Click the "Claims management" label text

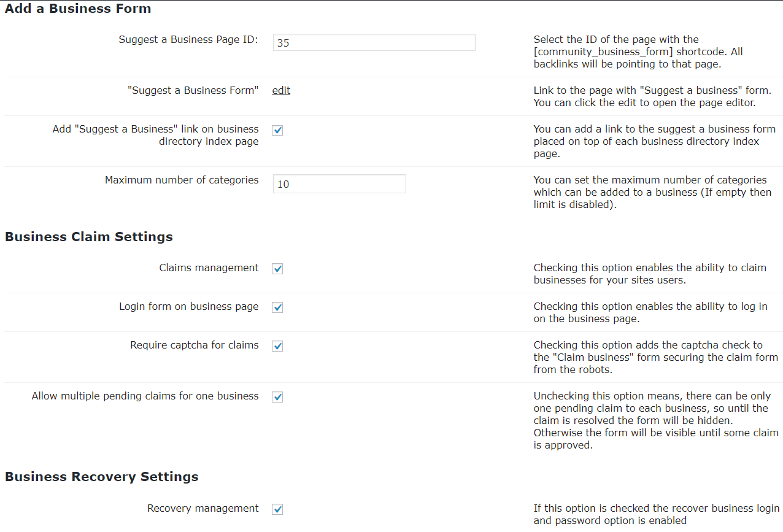pos(209,268)
